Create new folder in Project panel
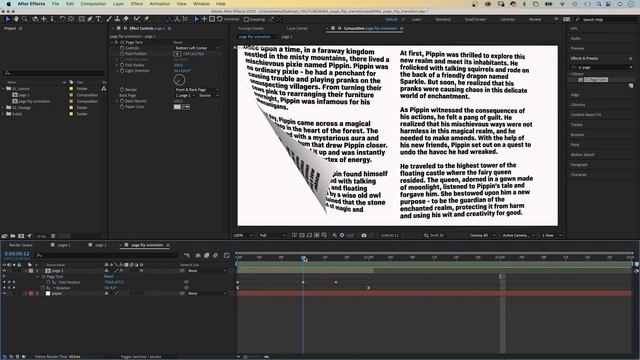 click(x=13, y=236)
